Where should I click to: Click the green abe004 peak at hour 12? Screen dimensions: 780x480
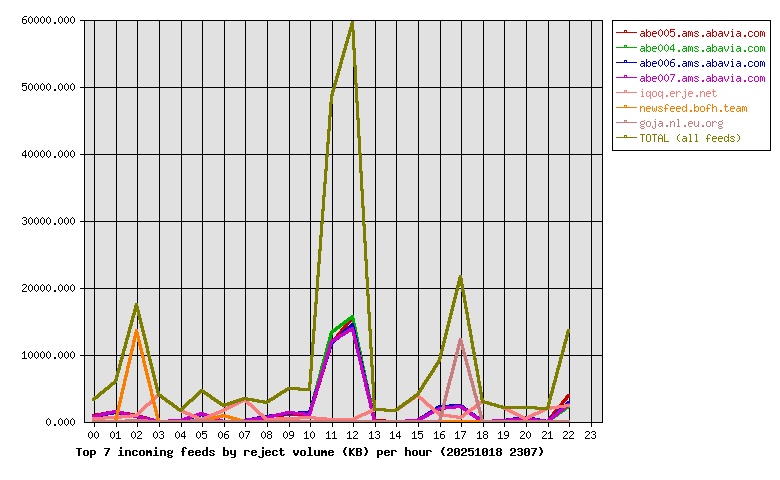pyautogui.click(x=353, y=317)
